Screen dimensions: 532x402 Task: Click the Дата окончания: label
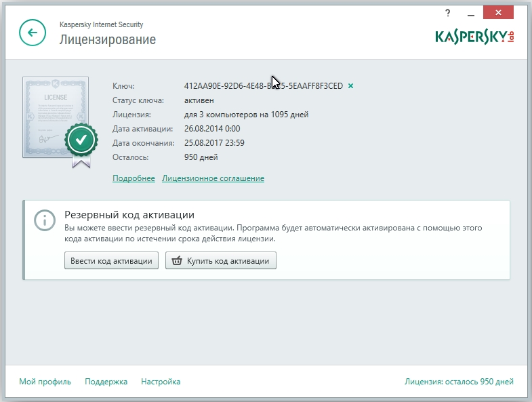(x=143, y=143)
